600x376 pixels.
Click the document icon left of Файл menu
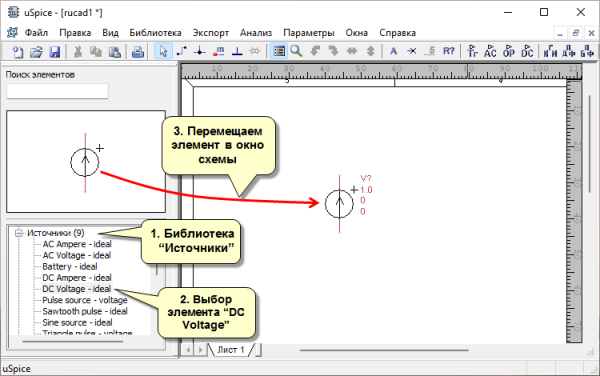12,33
